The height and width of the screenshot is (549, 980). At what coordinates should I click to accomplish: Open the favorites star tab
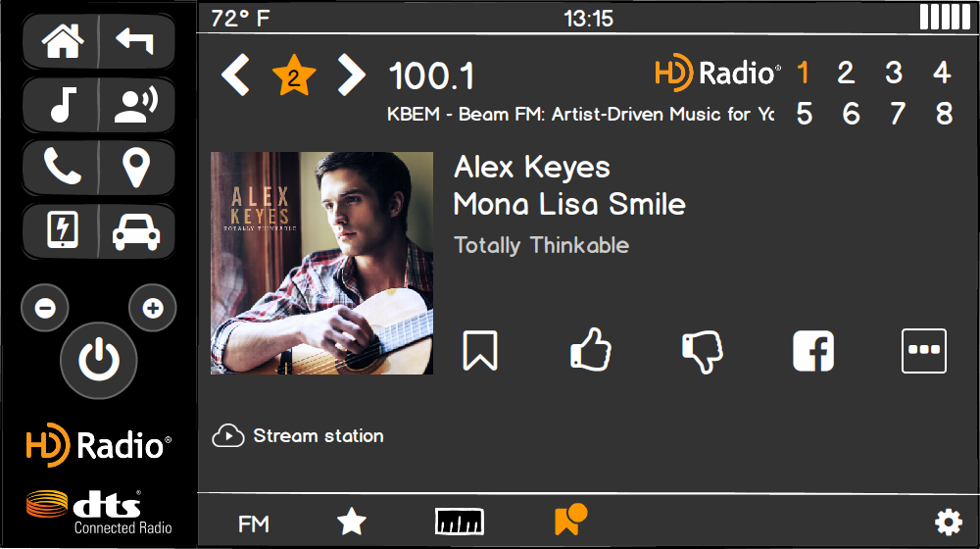point(351,523)
